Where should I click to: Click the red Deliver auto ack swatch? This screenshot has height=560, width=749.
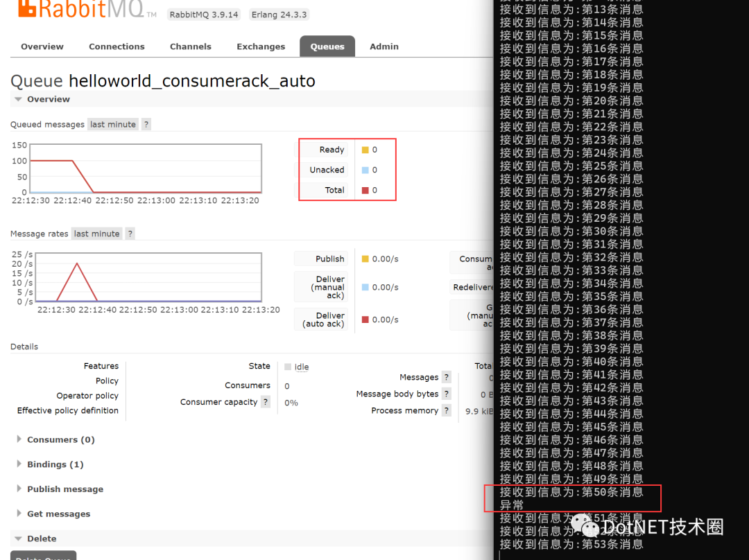365,320
